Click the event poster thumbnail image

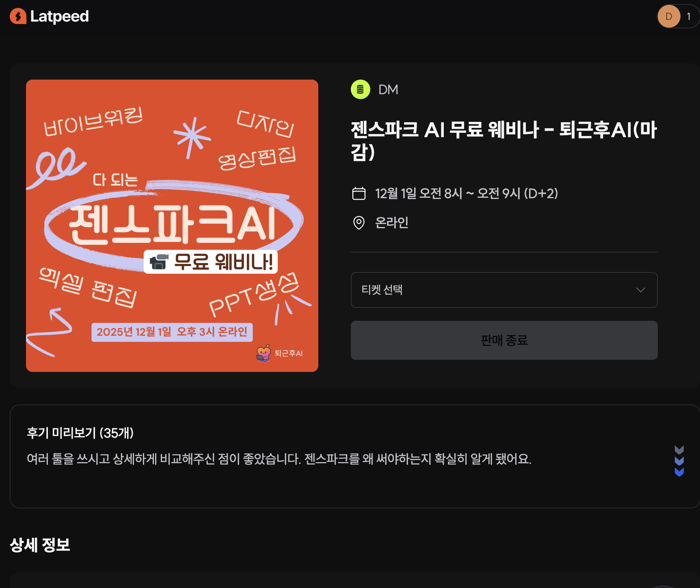click(172, 225)
